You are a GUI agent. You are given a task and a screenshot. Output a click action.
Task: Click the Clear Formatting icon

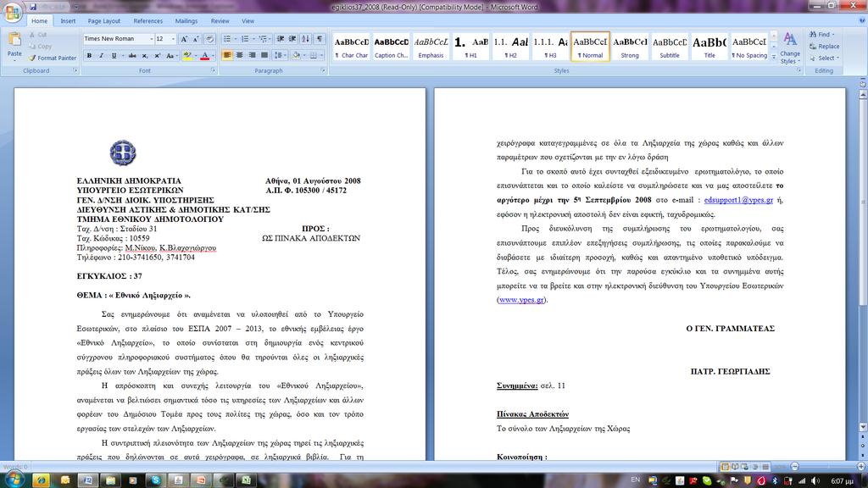point(209,39)
